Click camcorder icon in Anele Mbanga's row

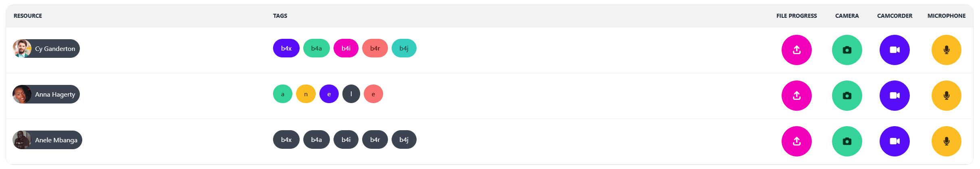895,142
